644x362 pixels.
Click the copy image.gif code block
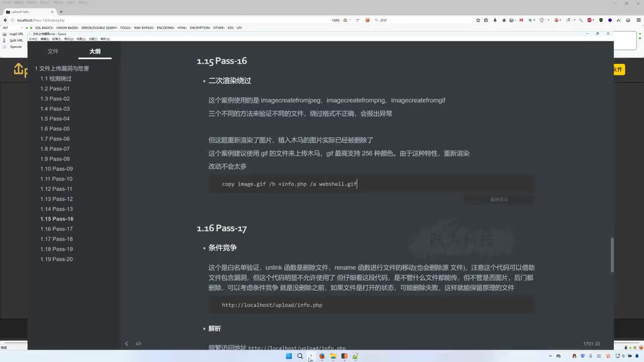point(371,184)
